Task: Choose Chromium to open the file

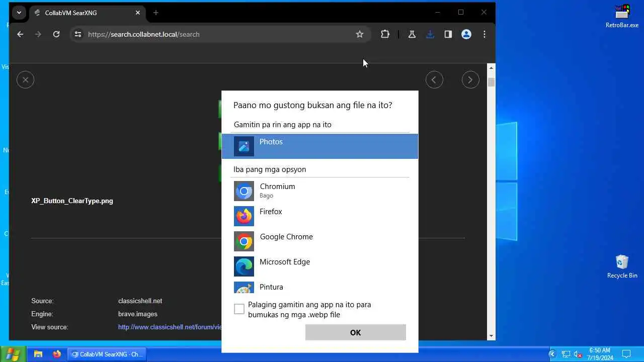Action: pyautogui.click(x=319, y=191)
